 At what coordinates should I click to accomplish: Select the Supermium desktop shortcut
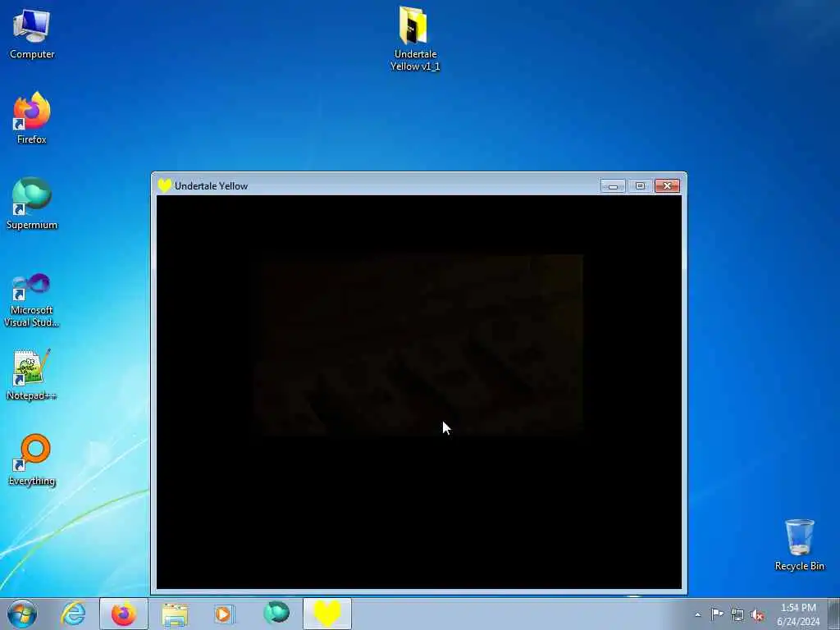pos(32,203)
